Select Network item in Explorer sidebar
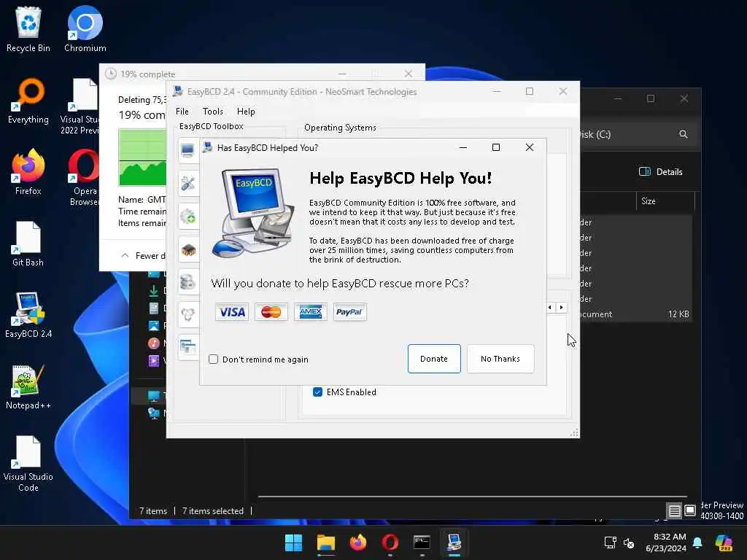The image size is (747, 560). tap(154, 413)
